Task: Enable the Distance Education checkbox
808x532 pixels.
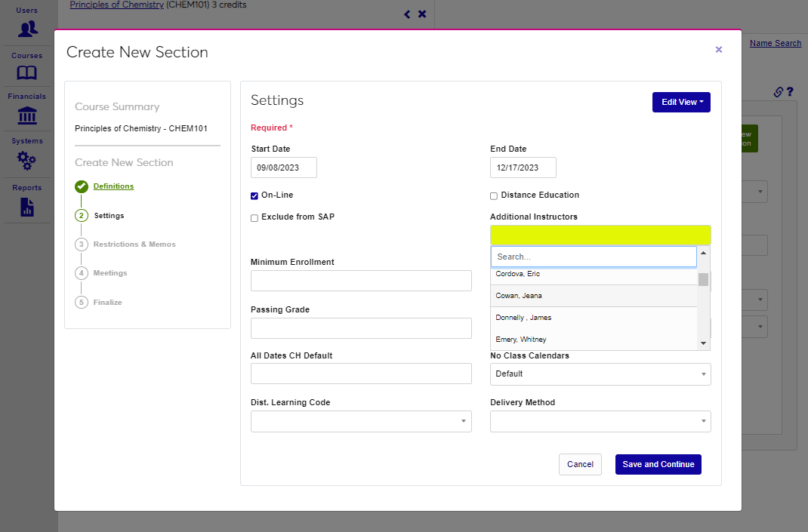Action: click(x=494, y=196)
